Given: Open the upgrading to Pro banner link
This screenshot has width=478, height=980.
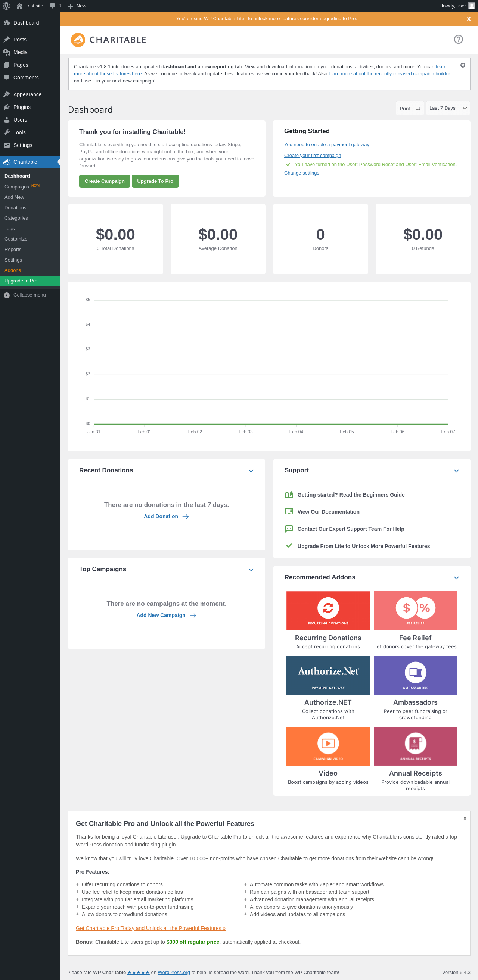Looking at the screenshot, I should (x=338, y=19).
